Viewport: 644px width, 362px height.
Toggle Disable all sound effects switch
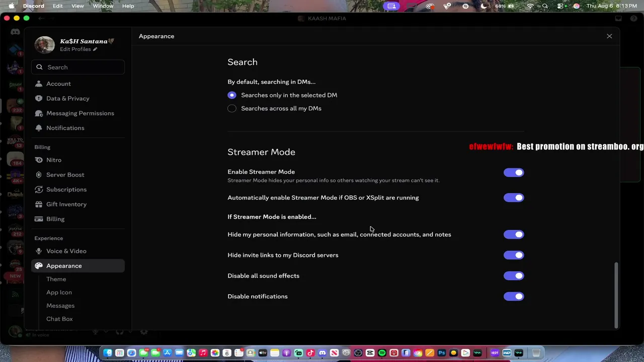click(x=514, y=276)
